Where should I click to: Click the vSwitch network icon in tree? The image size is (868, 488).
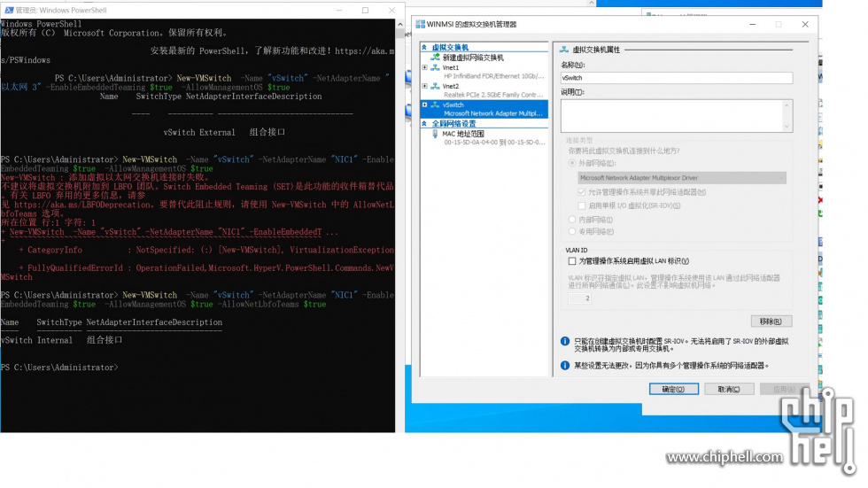click(436, 105)
